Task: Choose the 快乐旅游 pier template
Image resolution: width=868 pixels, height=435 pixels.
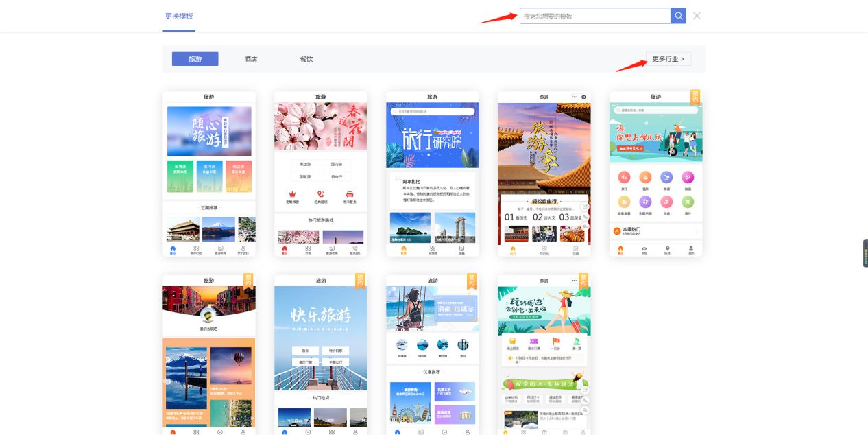Action: pyautogui.click(x=321, y=355)
